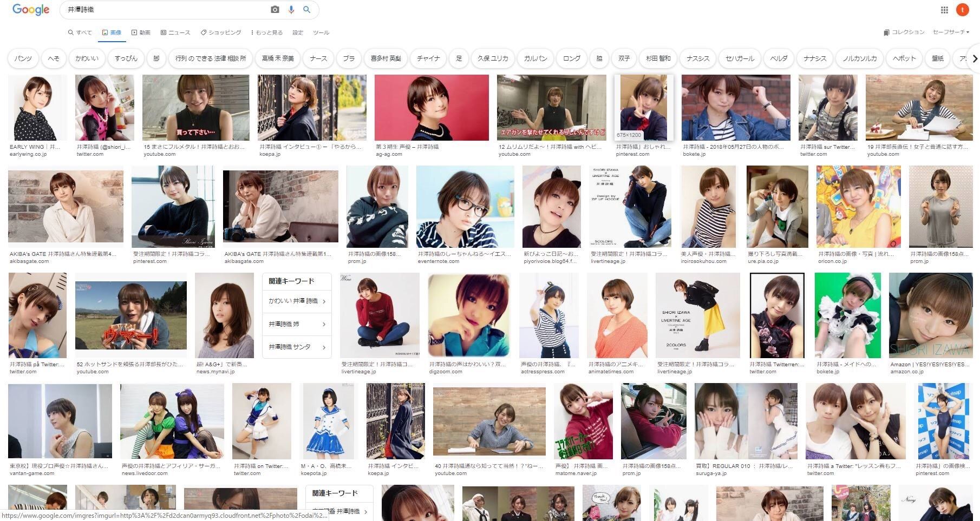Run the search with the magnifier button
The height and width of the screenshot is (521, 980).
click(x=307, y=10)
